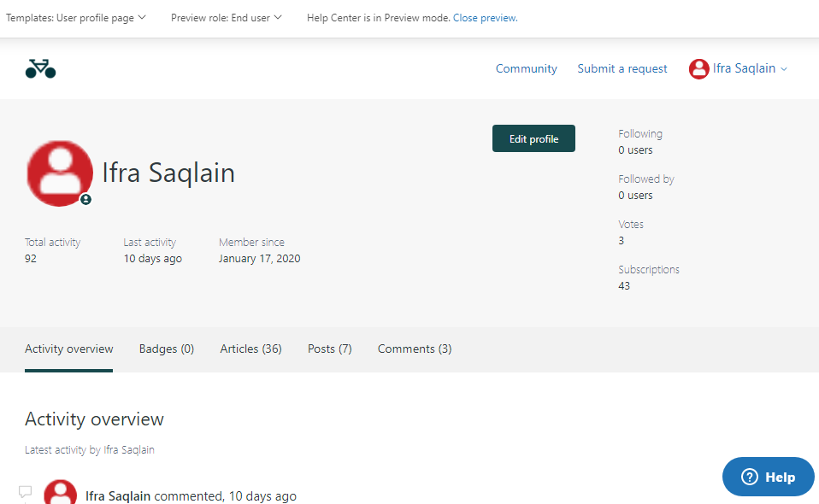Click the header user avatar icon
The image size is (819, 504).
[x=698, y=69]
